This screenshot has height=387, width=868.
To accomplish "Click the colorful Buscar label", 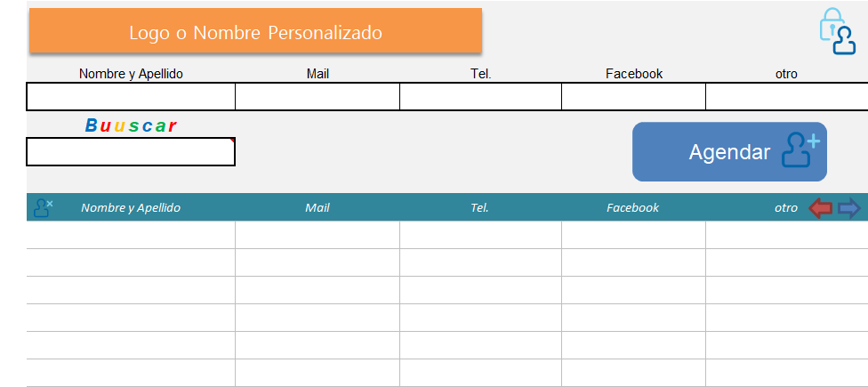I will click(x=131, y=125).
